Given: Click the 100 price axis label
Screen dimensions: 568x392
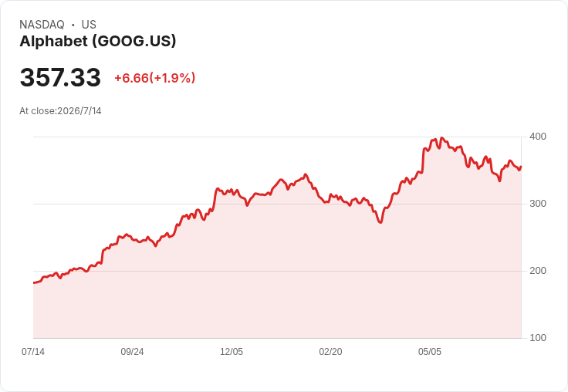Looking at the screenshot, I should 538,338.
